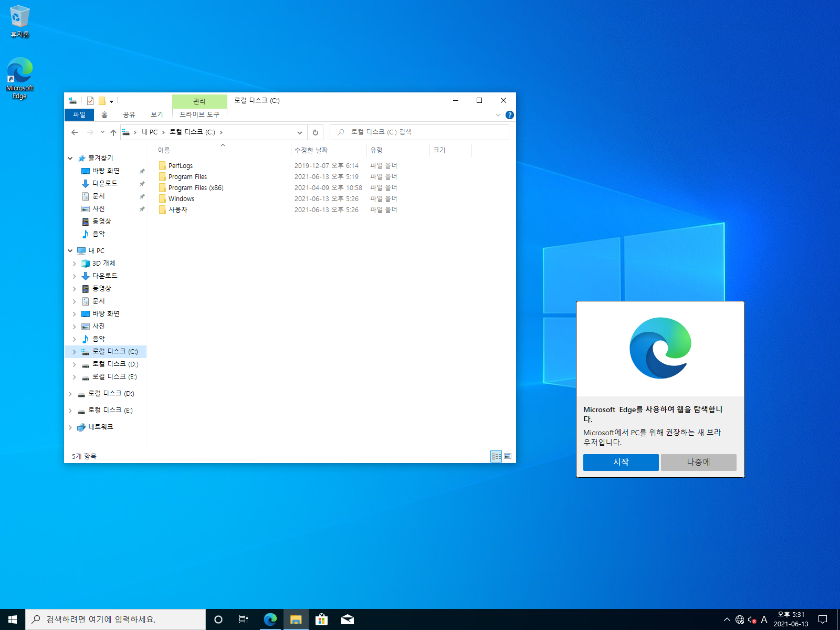Select 로컬 디스크 (E:) under 내 PC
Image resolution: width=840 pixels, height=630 pixels.
pos(114,377)
